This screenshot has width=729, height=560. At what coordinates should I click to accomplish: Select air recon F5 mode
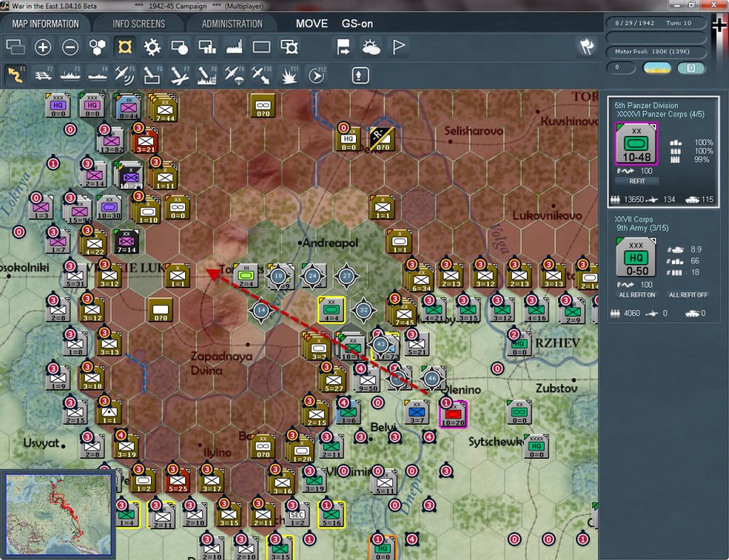coord(125,75)
